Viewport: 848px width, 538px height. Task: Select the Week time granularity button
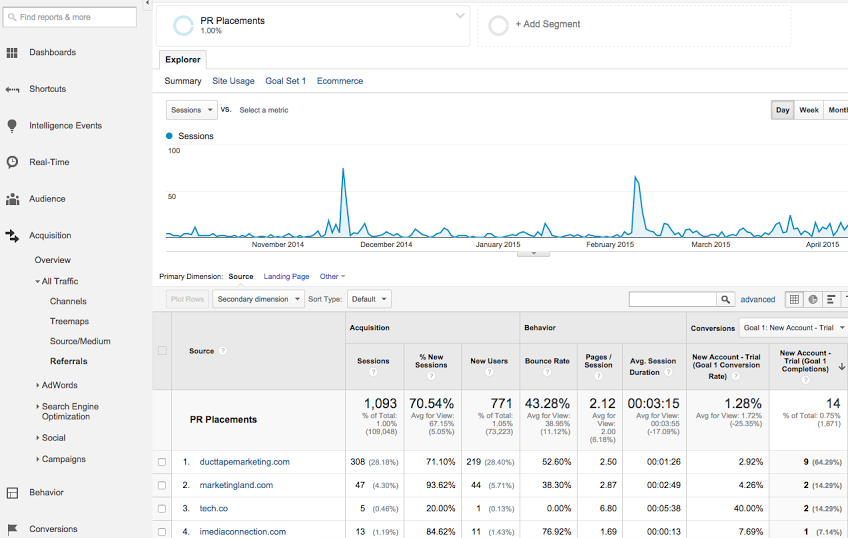[808, 110]
